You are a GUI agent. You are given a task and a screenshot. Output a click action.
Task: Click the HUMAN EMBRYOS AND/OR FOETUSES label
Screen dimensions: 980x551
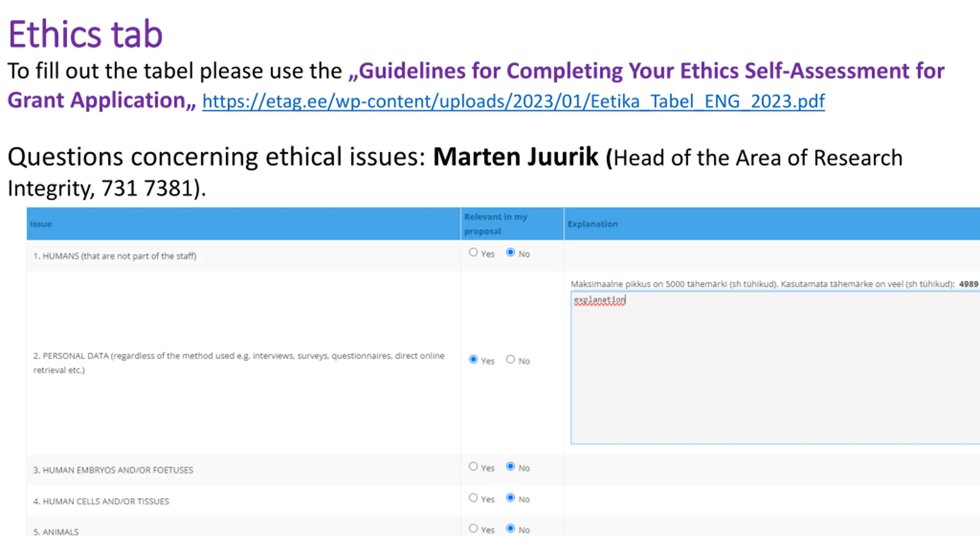[x=113, y=470]
